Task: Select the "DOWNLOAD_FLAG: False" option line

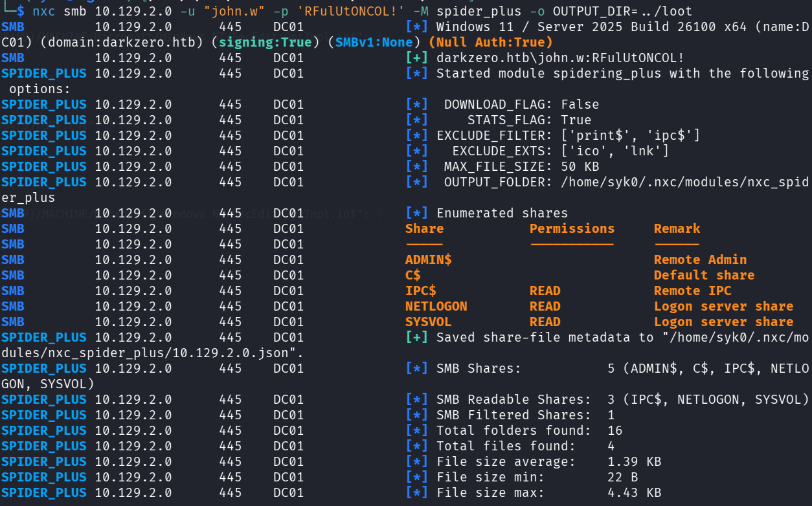Action: coord(522,104)
